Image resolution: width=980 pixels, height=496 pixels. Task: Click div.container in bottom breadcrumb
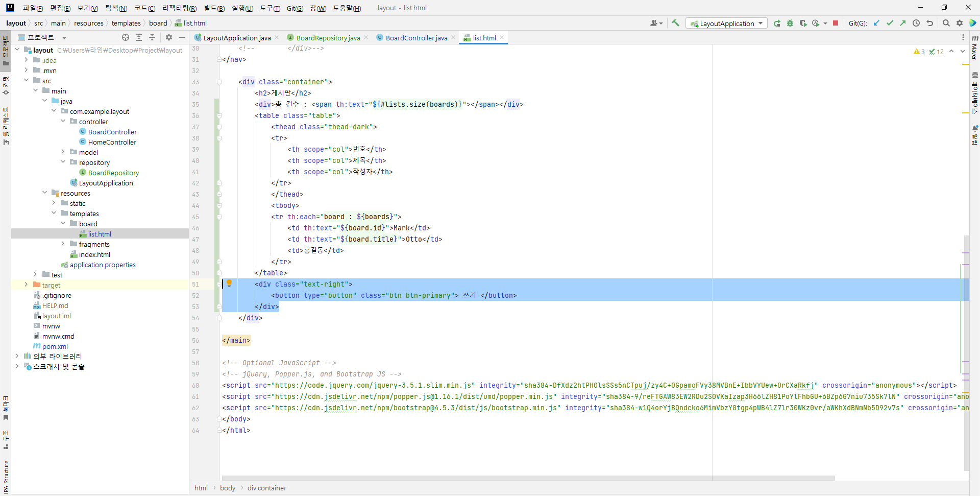click(267, 488)
